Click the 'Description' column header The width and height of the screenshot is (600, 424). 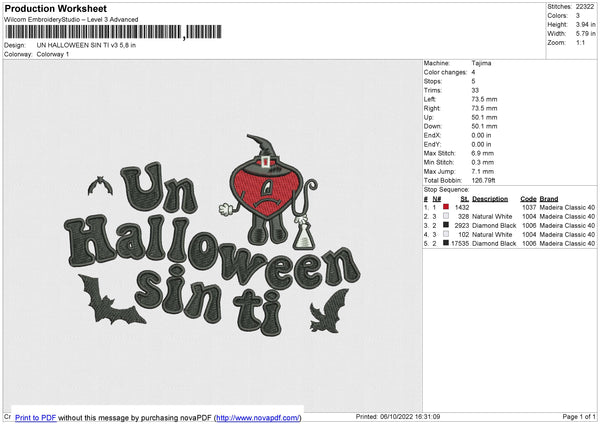pyautogui.click(x=490, y=199)
